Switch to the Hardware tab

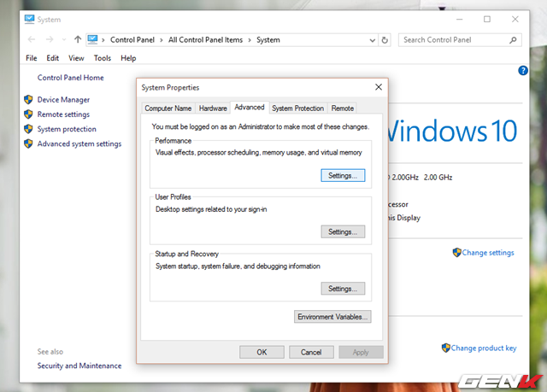click(x=213, y=108)
